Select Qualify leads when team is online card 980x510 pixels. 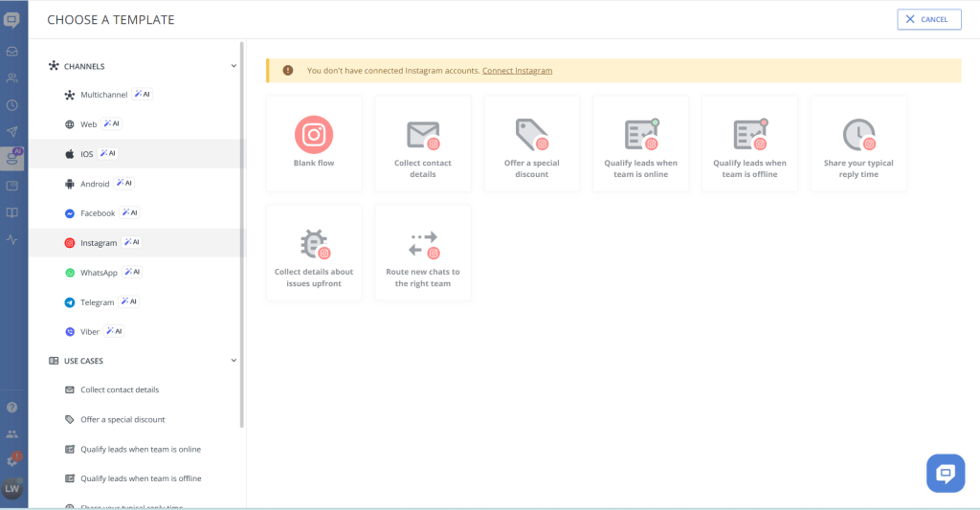(x=640, y=144)
